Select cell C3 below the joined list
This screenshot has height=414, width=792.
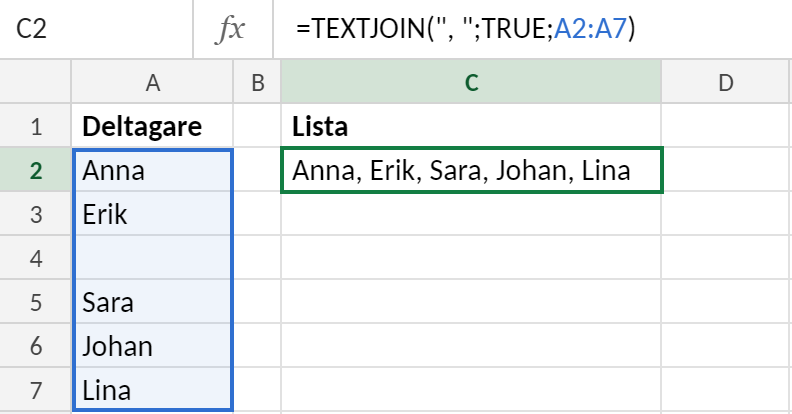click(471, 214)
